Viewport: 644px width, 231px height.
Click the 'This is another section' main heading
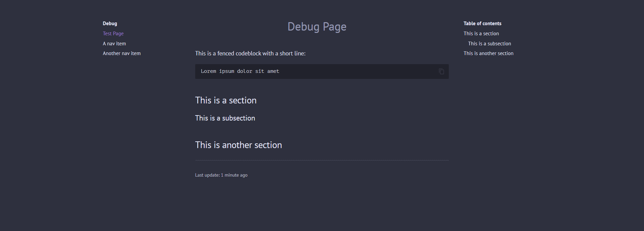(238, 145)
